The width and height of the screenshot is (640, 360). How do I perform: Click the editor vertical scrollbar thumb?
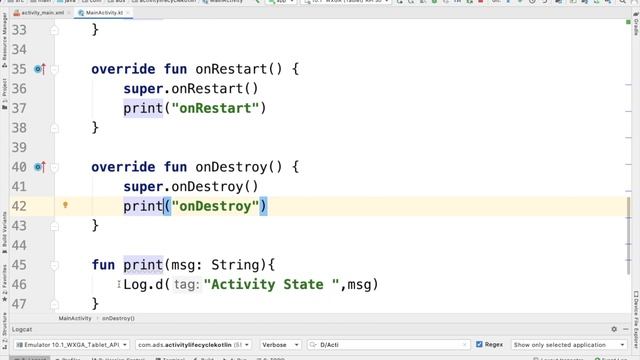point(628,235)
